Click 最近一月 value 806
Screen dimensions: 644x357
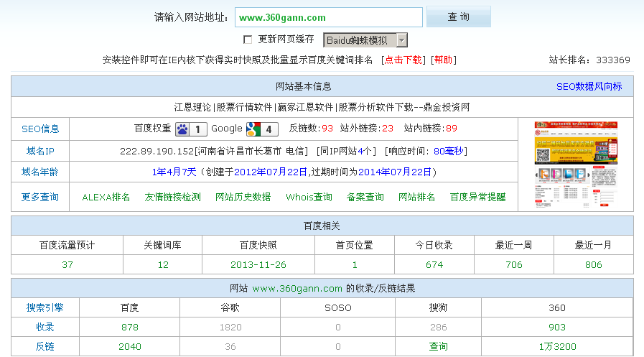[x=594, y=265]
